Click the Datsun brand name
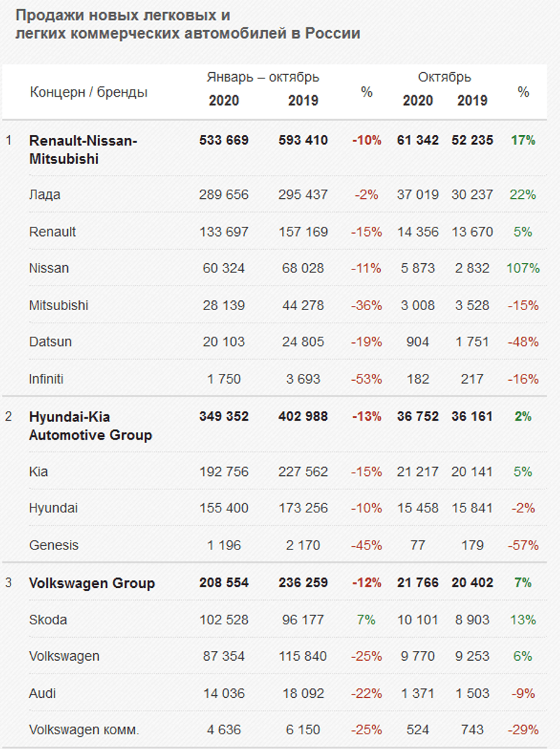 (50, 342)
